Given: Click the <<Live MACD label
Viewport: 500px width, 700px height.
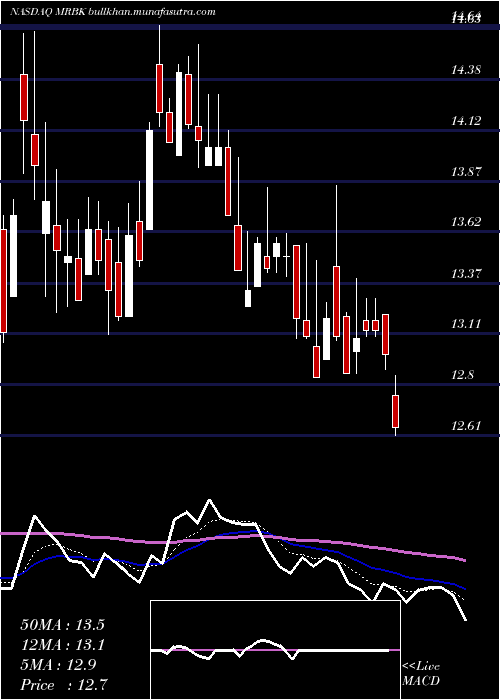Looking at the screenshot, I should tap(421, 674).
